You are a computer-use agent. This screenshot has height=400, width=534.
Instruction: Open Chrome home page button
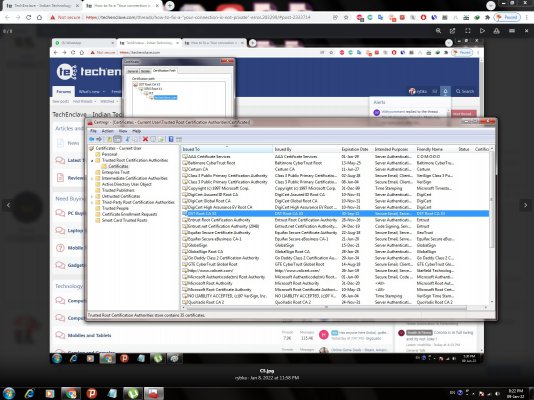click(x=39, y=17)
